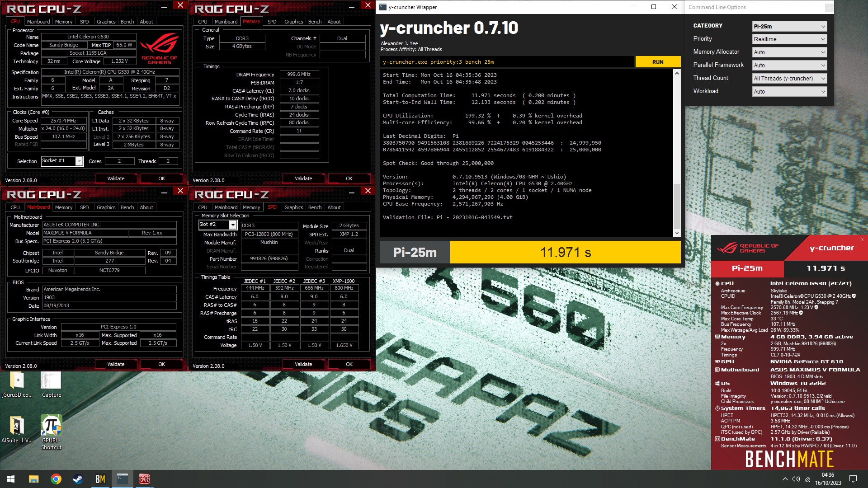Click the DRAM Frequency 999.6 MHz value
The height and width of the screenshot is (488, 868).
tap(299, 74)
